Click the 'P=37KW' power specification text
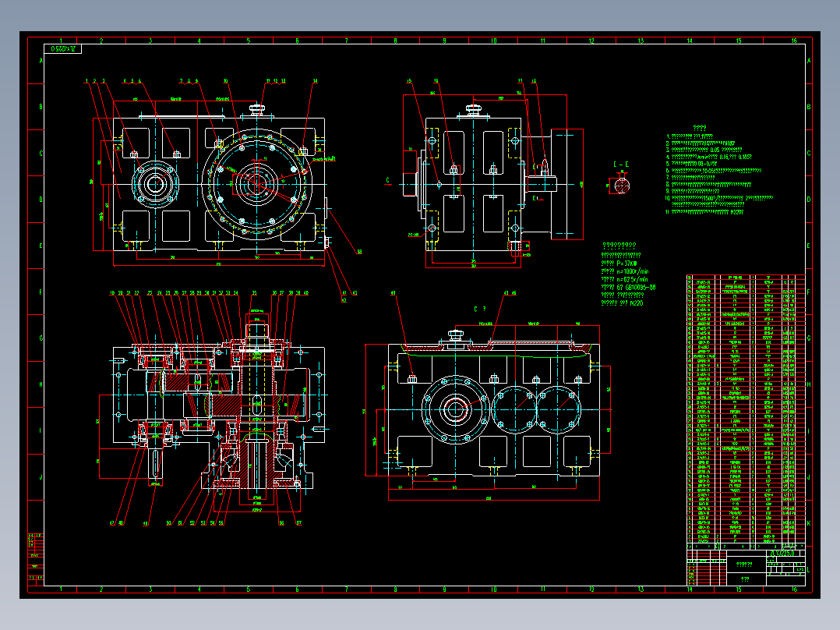The height and width of the screenshot is (630, 840). click(626, 264)
